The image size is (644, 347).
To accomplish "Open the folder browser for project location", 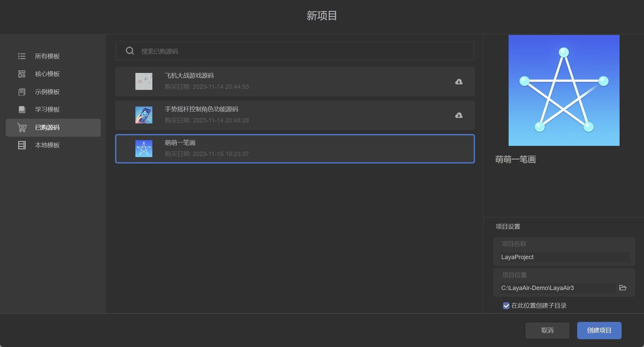I will (x=623, y=288).
